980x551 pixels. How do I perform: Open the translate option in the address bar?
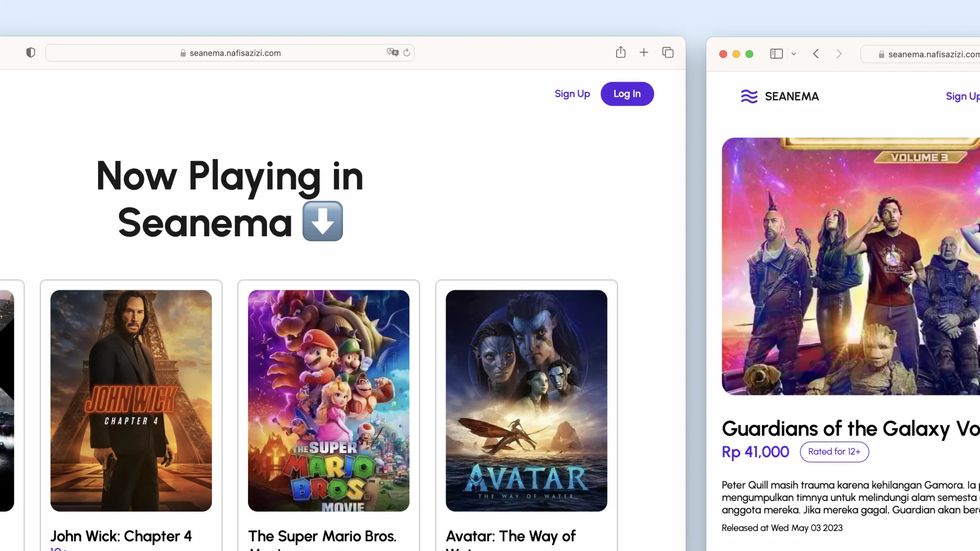[x=392, y=53]
